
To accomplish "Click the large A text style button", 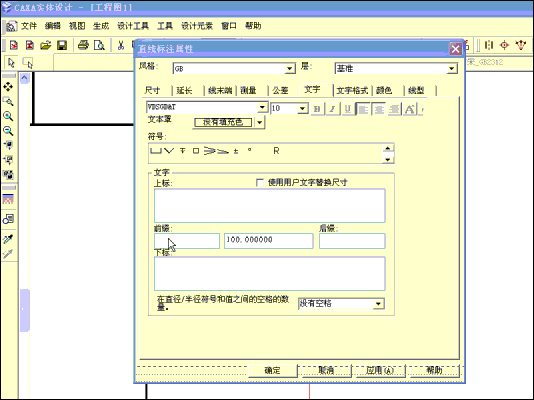I will click(410, 109).
